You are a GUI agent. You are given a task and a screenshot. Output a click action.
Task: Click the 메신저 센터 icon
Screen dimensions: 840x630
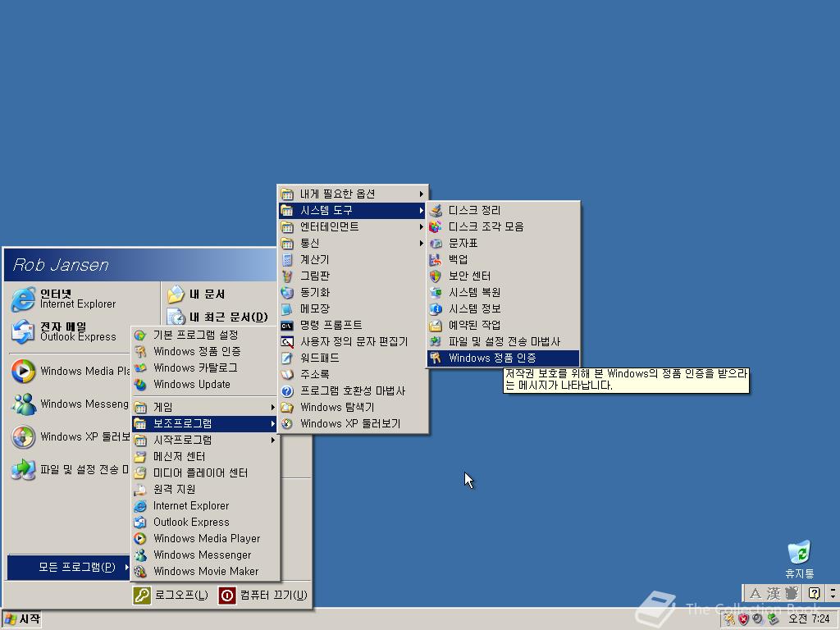point(139,456)
